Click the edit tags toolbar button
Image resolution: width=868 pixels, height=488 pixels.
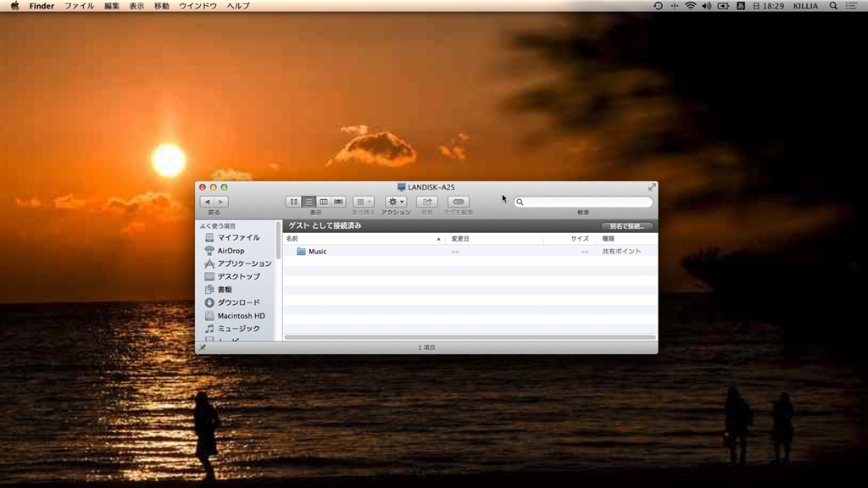click(459, 202)
